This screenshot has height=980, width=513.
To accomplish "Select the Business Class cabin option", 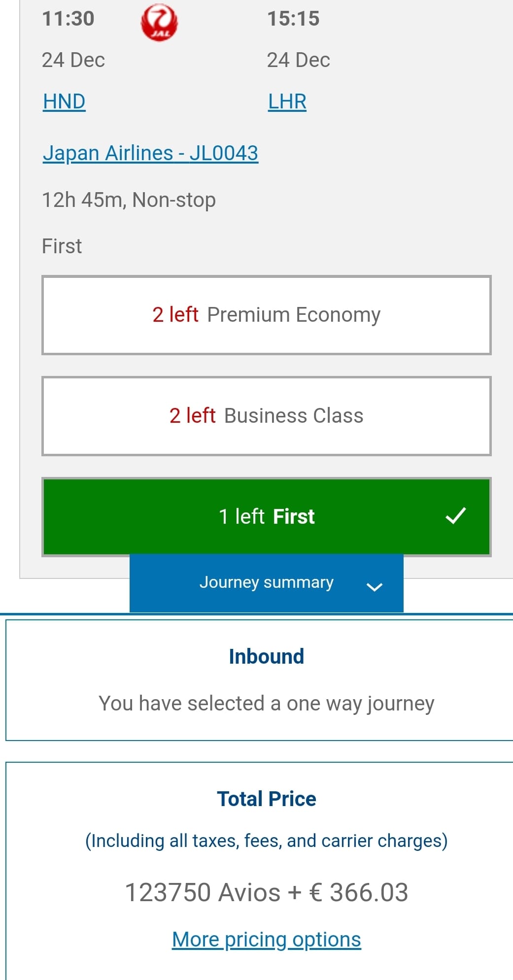I will 266,416.
